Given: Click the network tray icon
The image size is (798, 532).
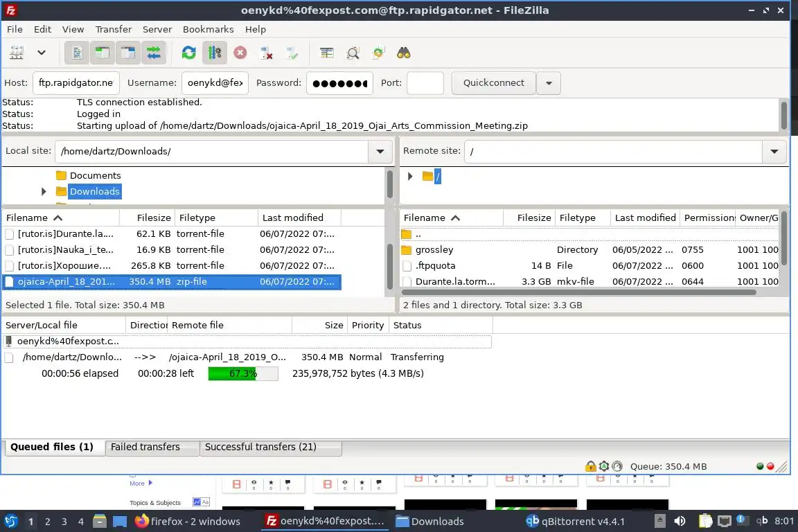Looking at the screenshot, I should click(x=724, y=521).
